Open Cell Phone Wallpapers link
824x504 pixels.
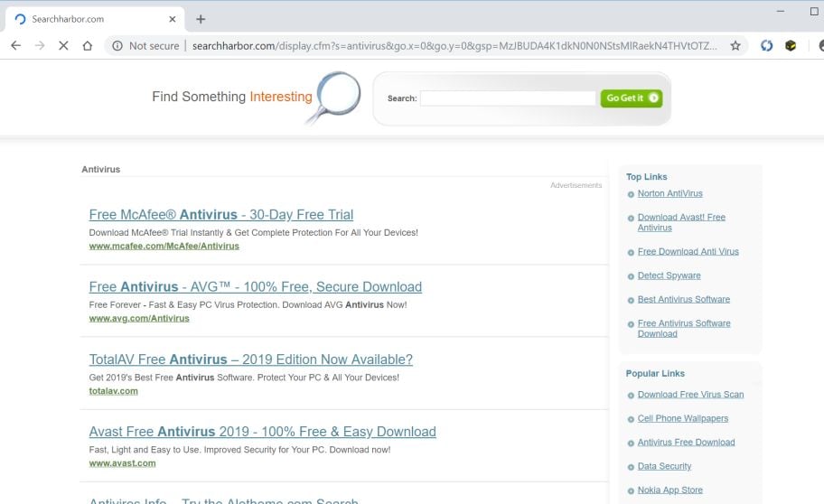pyautogui.click(x=683, y=418)
